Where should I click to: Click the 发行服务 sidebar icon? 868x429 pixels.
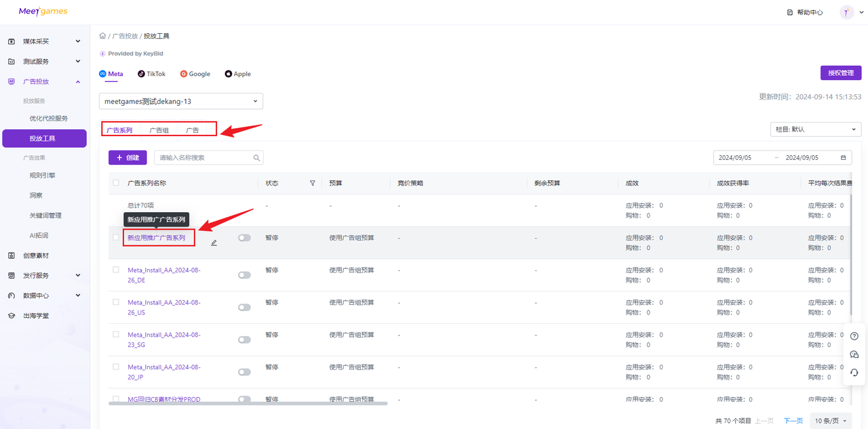pyautogui.click(x=12, y=276)
